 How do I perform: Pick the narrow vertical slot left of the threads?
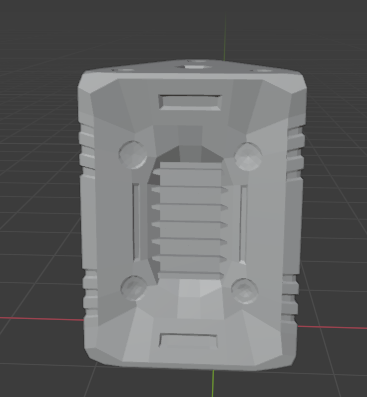(x=136, y=222)
